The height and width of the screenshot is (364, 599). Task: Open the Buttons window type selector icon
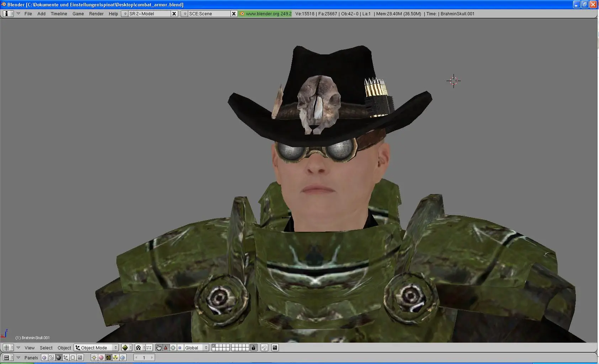point(8,358)
